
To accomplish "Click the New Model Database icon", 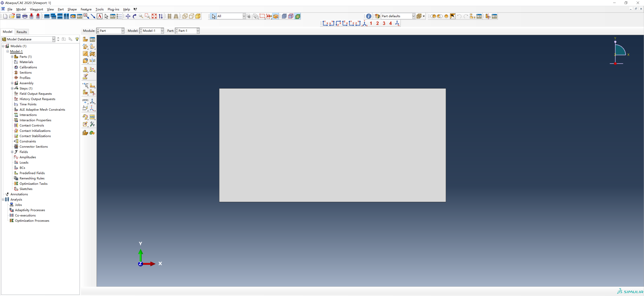I will 5,16.
